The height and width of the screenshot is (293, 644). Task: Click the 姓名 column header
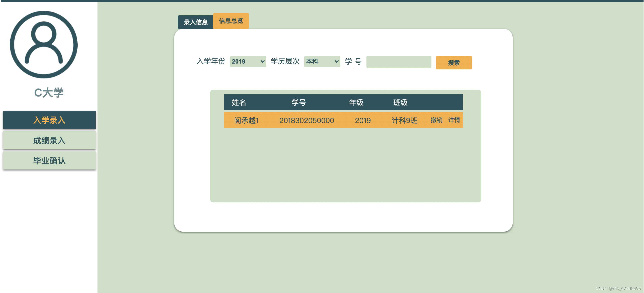point(239,102)
